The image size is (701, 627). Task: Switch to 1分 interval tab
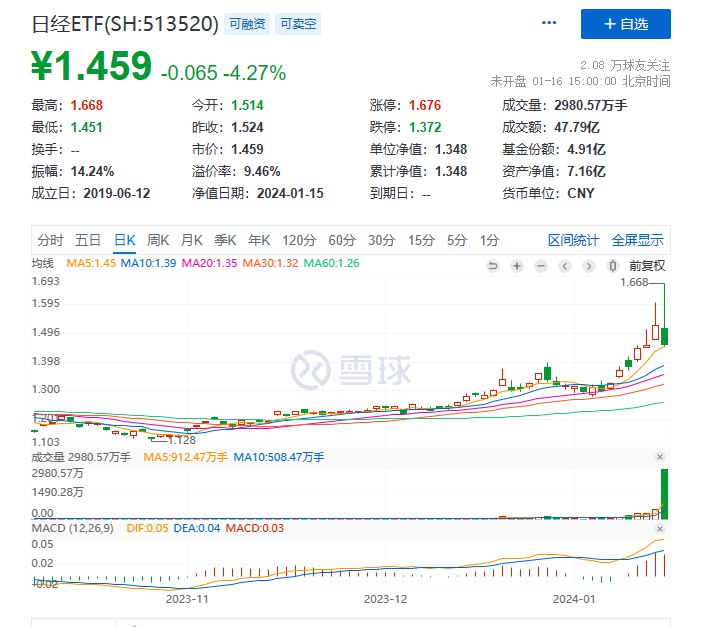tap(490, 240)
